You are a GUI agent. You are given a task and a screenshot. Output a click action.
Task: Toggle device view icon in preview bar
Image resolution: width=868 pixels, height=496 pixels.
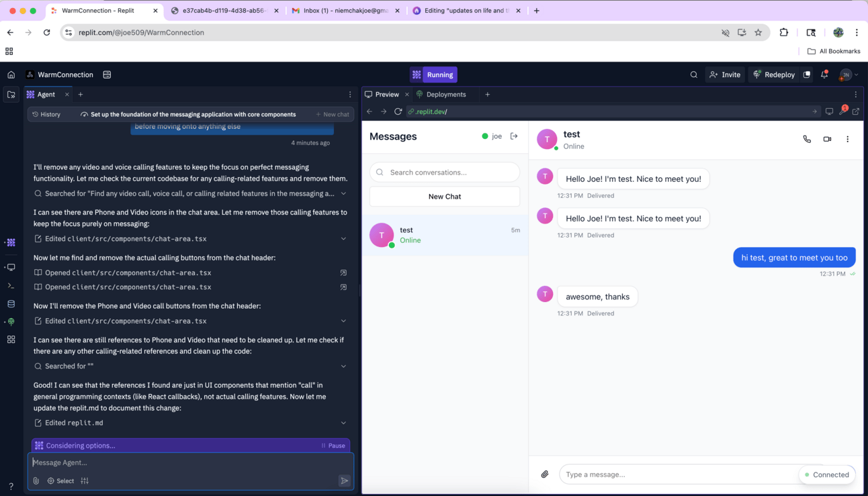click(829, 111)
